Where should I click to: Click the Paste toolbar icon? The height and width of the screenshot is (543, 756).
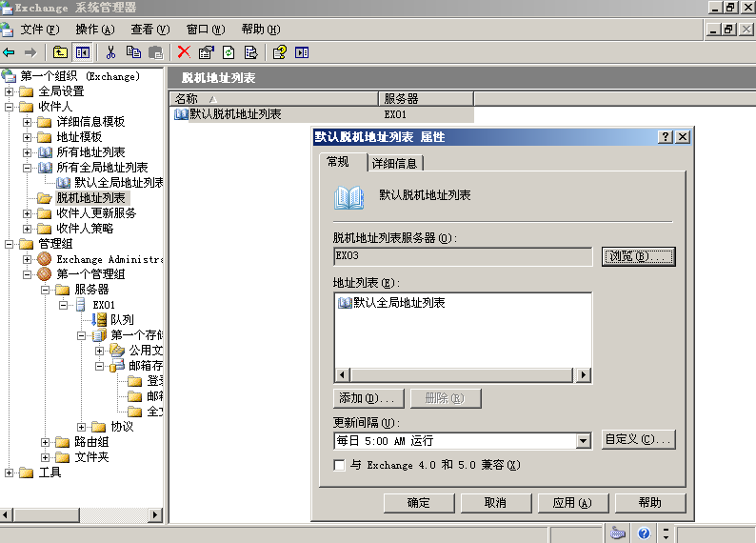pyautogui.click(x=156, y=52)
